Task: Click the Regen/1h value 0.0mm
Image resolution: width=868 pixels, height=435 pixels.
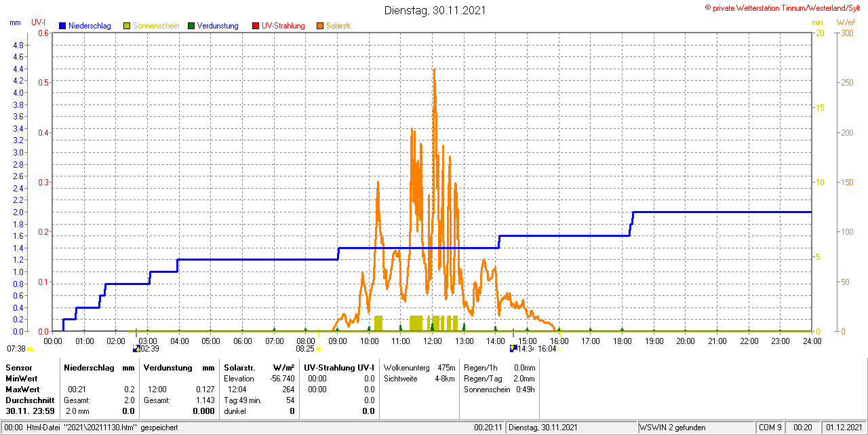Action: click(524, 368)
